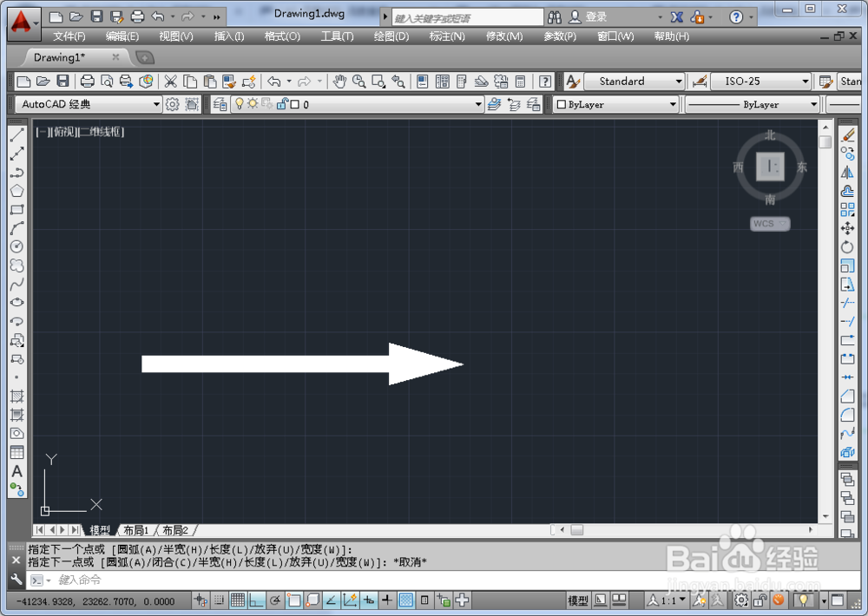Toggle Object Snap in status bar
This screenshot has width=868, height=616.
click(x=294, y=600)
